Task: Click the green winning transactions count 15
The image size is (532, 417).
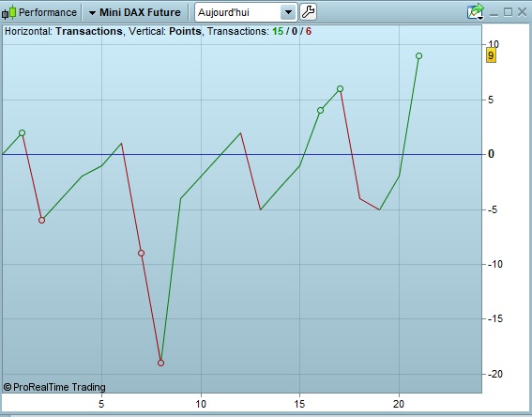Action: click(x=278, y=31)
